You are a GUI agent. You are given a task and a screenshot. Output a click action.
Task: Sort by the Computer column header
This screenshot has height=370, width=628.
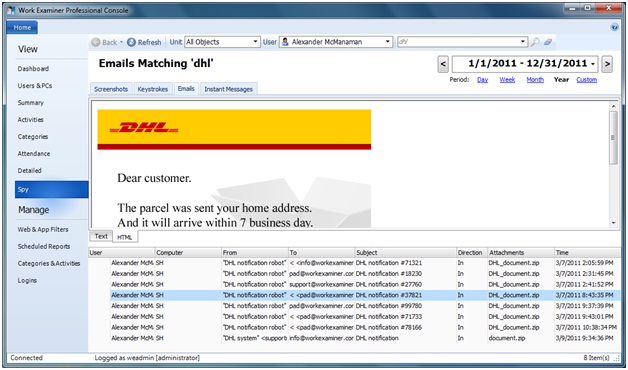pyautogui.click(x=188, y=253)
